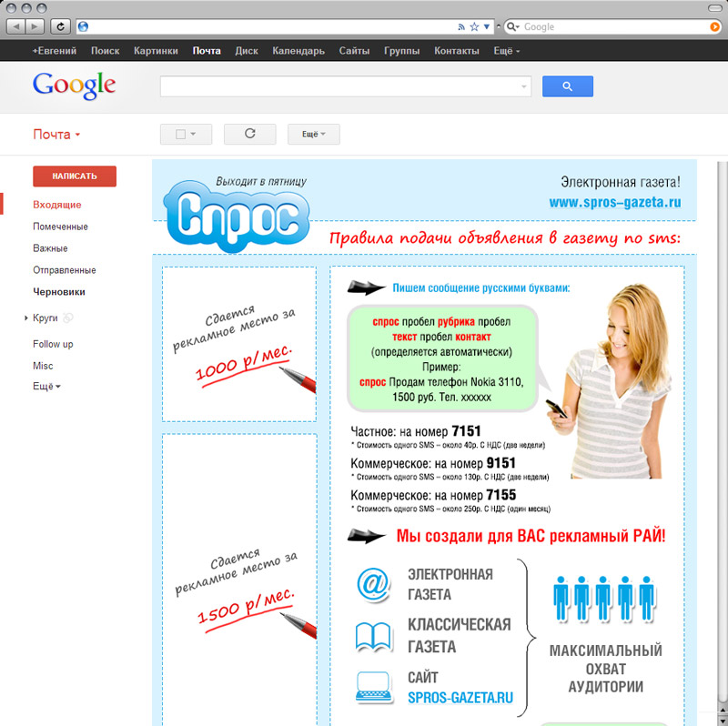Reload the page using the browser reload button
Image resolution: width=728 pixels, height=726 pixels.
(x=61, y=26)
